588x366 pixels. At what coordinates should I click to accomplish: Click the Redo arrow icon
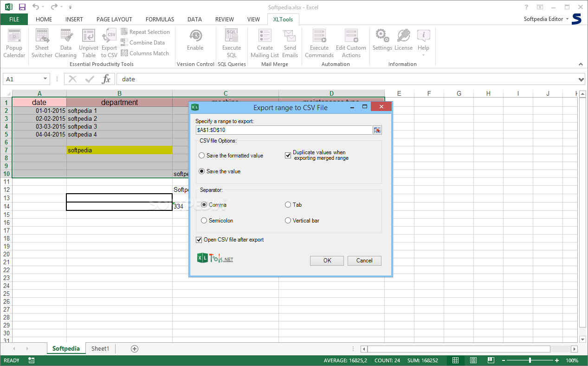point(54,7)
